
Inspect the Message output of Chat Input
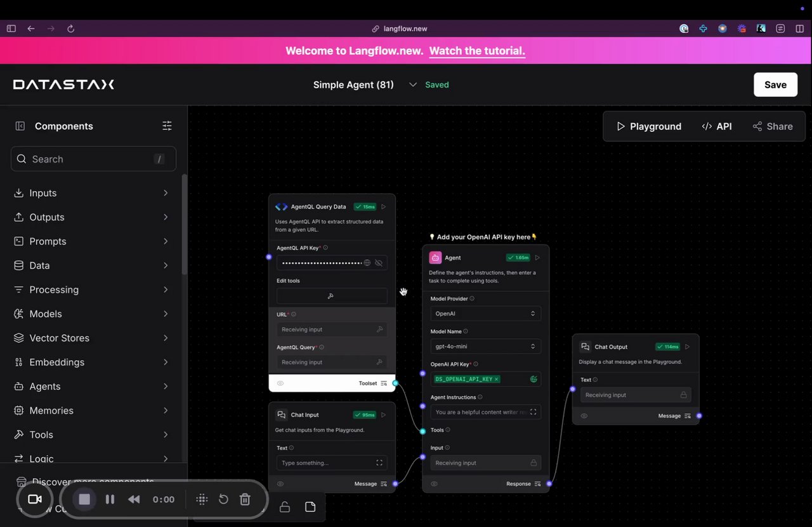pos(384,484)
